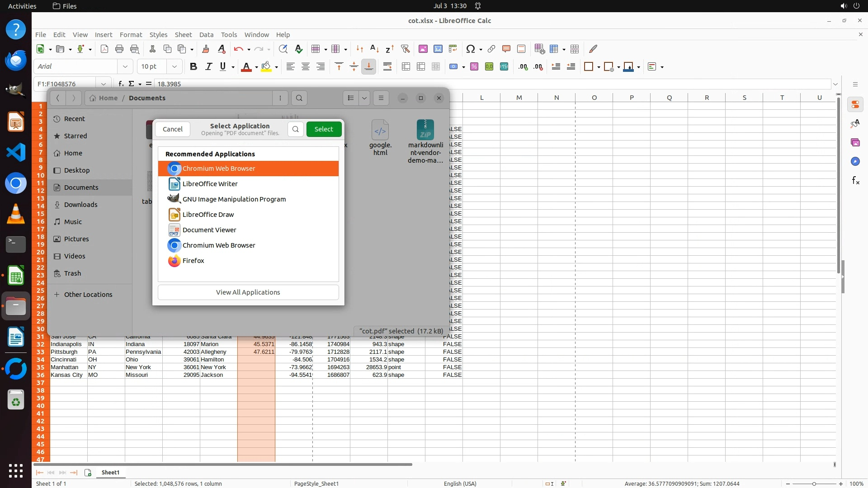Toggle Wrap Text button in toolbar

387,67
